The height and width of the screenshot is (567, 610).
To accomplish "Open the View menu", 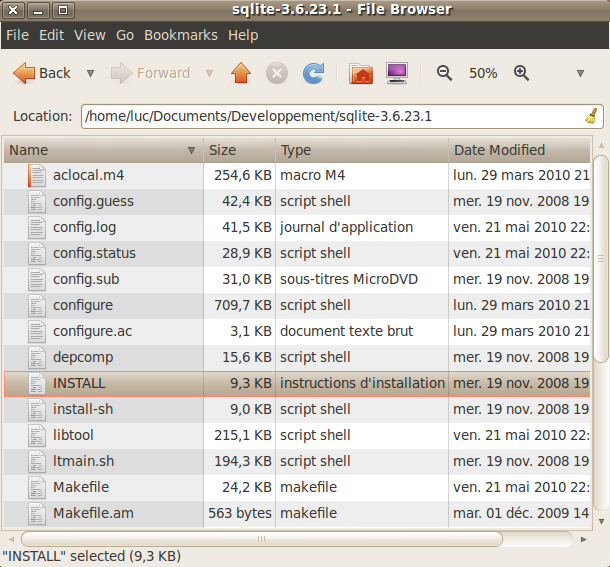I will (x=90, y=35).
